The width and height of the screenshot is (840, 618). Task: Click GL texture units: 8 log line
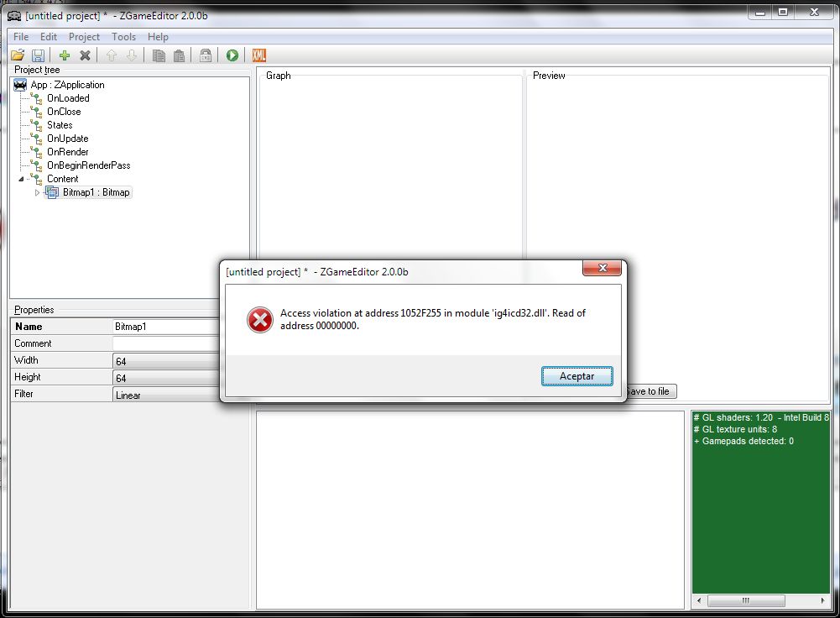click(735, 429)
